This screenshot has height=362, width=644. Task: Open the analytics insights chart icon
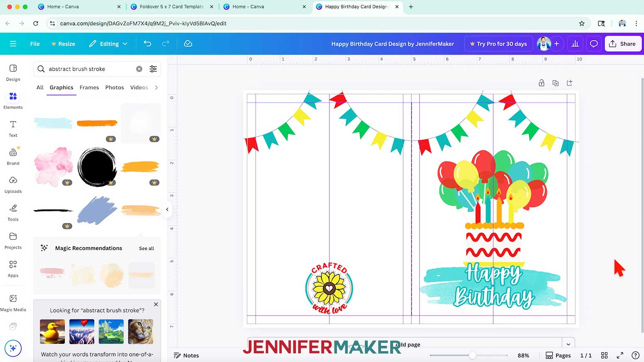(x=575, y=44)
